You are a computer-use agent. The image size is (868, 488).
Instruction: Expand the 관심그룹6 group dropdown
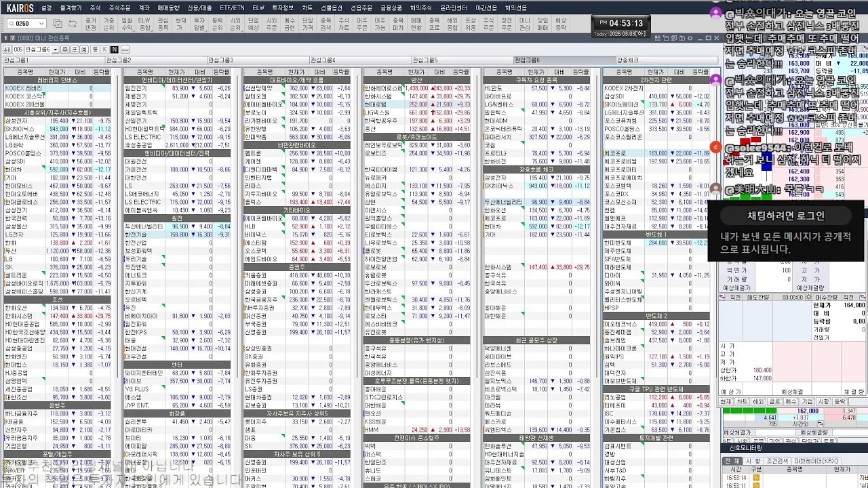click(55, 49)
